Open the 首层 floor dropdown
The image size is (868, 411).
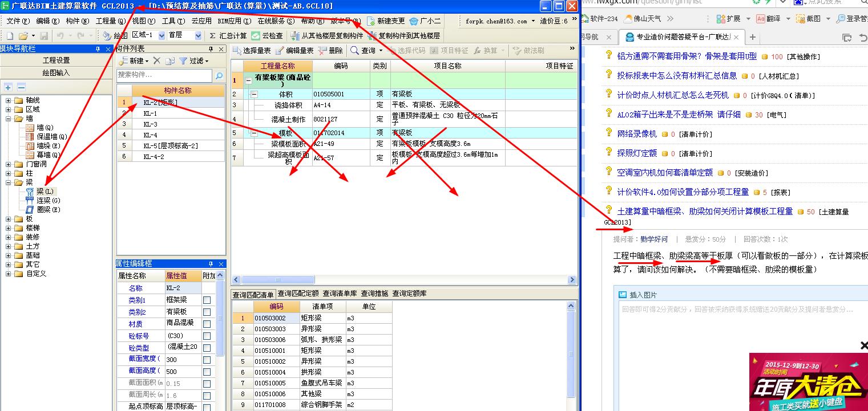point(198,35)
